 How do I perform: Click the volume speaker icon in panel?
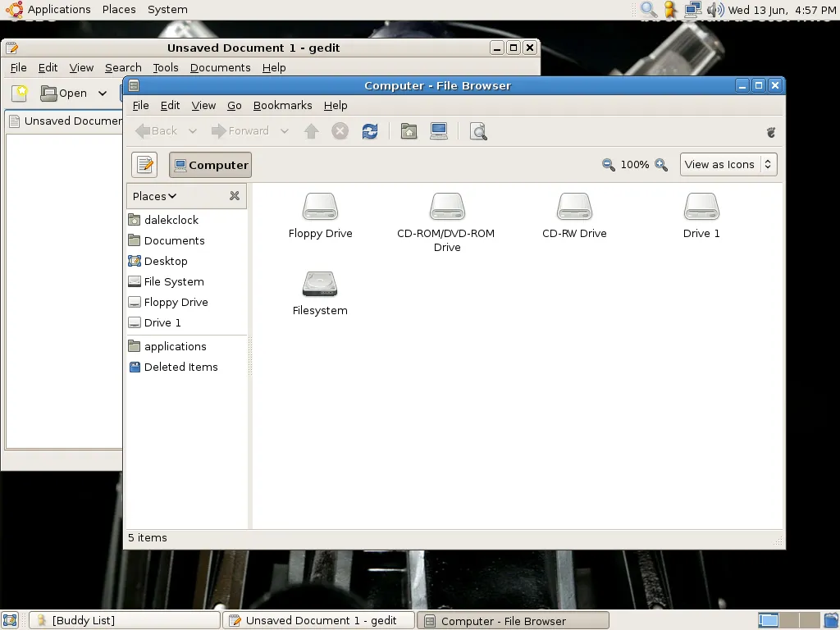click(715, 10)
